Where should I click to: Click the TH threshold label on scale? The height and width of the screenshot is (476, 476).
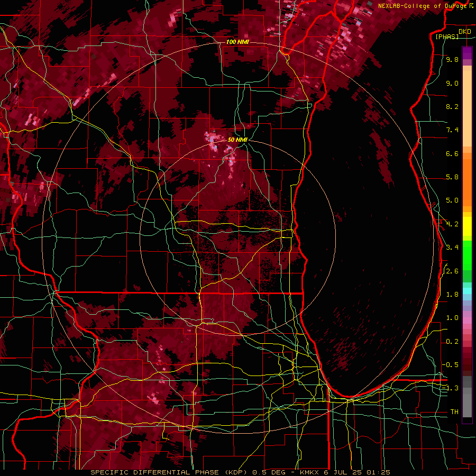coord(454,412)
